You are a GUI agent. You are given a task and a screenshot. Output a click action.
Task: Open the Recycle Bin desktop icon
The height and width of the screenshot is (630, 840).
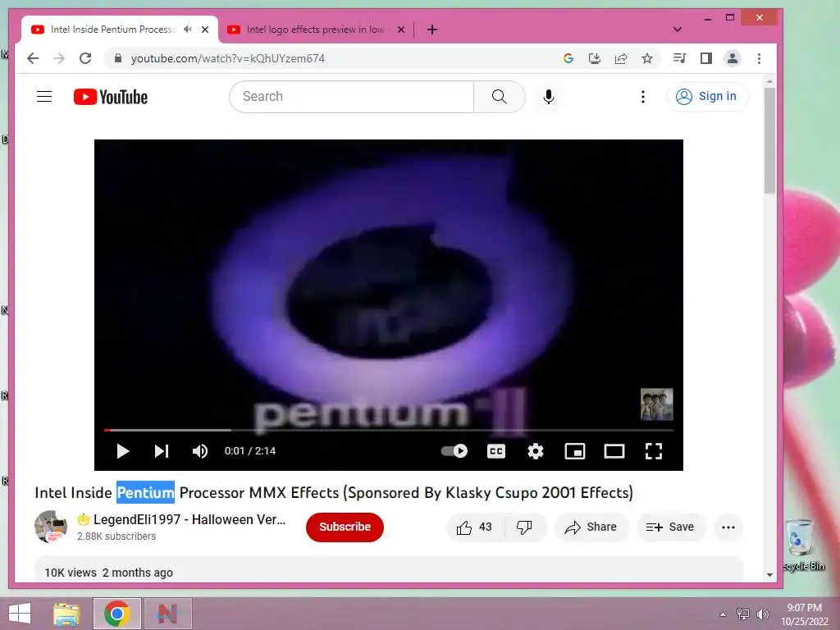[x=802, y=546]
